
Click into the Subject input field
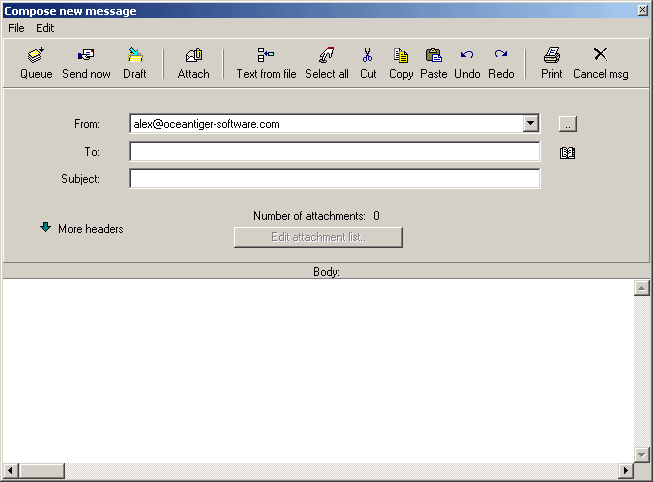click(334, 179)
